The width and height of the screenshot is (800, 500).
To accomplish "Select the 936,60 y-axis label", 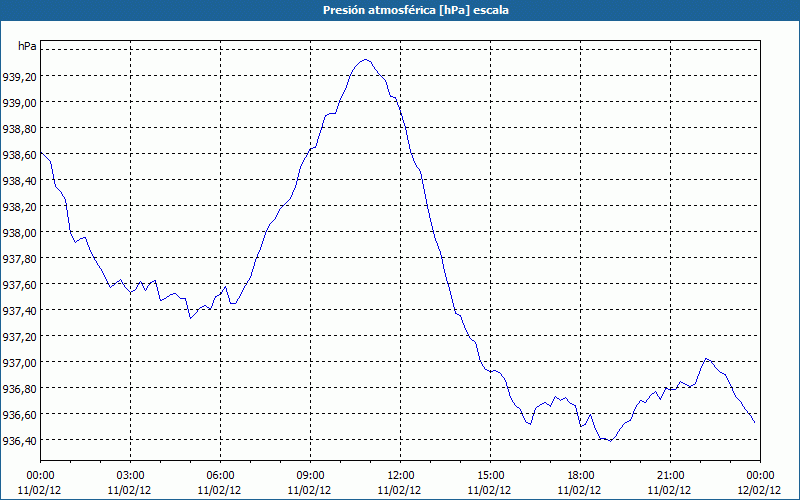I will point(19,415).
